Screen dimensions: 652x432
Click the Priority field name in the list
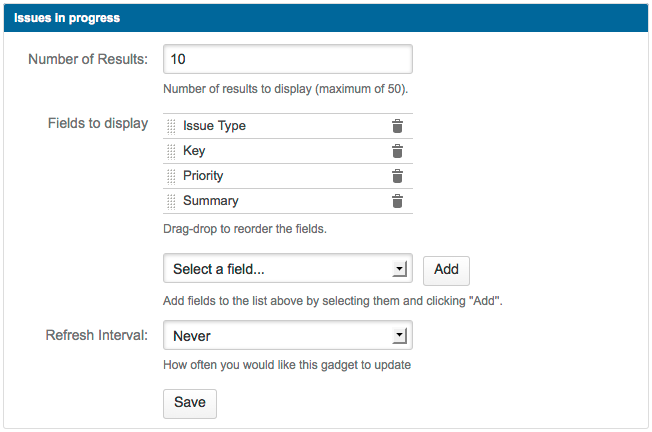(x=203, y=176)
